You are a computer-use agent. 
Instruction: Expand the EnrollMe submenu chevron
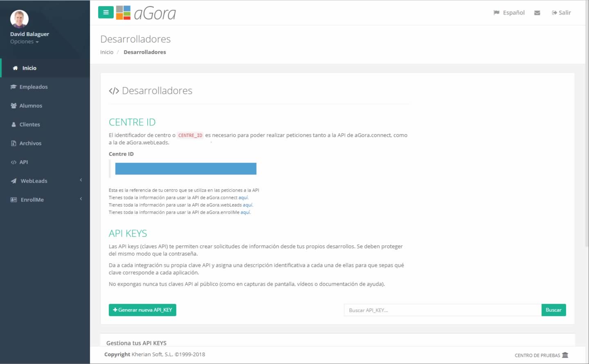pyautogui.click(x=81, y=199)
